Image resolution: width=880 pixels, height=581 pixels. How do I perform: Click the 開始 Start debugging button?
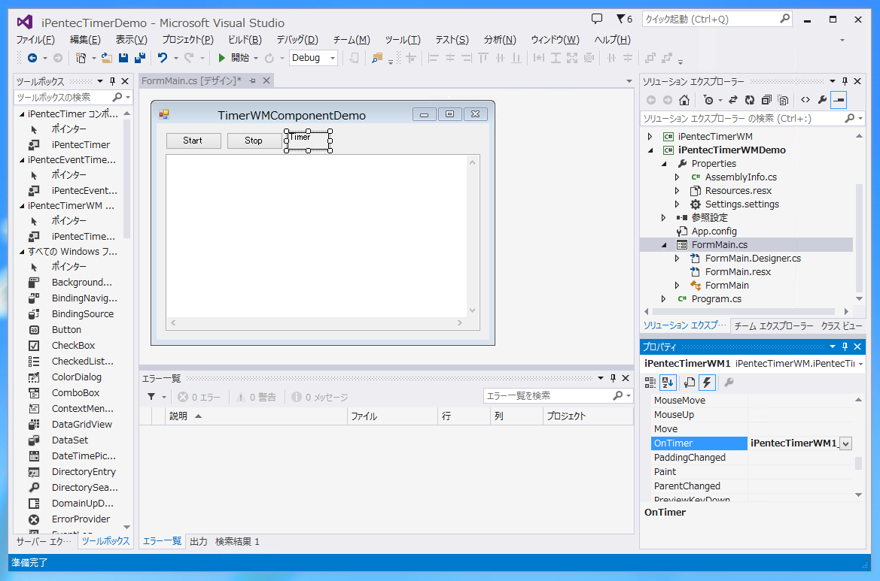click(234, 58)
